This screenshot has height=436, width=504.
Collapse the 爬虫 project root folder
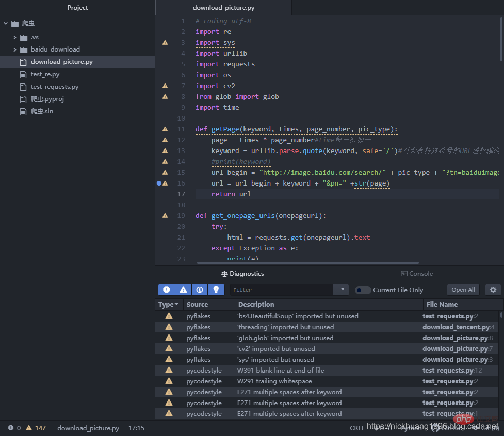click(6, 23)
